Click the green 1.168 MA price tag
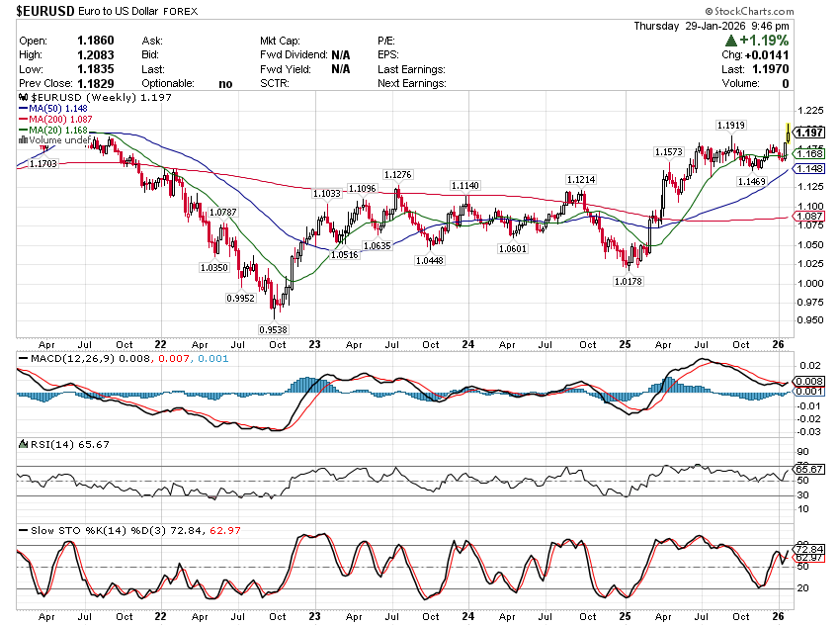The height and width of the screenshot is (626, 840). (809, 154)
